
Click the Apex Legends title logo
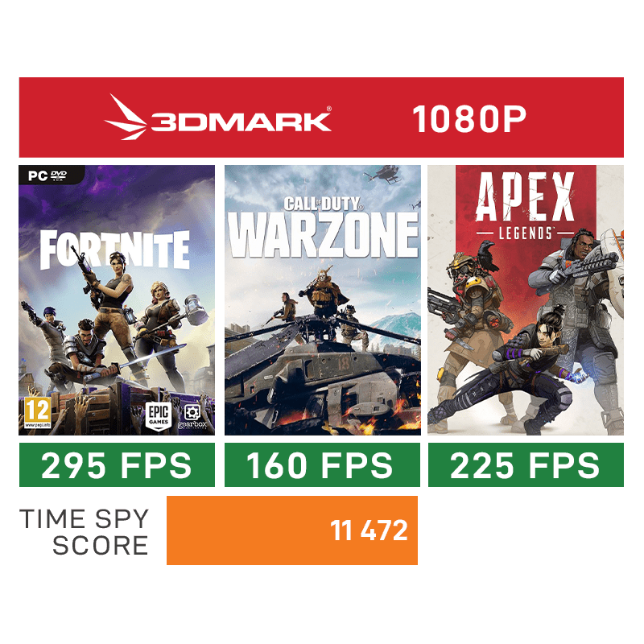tap(526, 204)
